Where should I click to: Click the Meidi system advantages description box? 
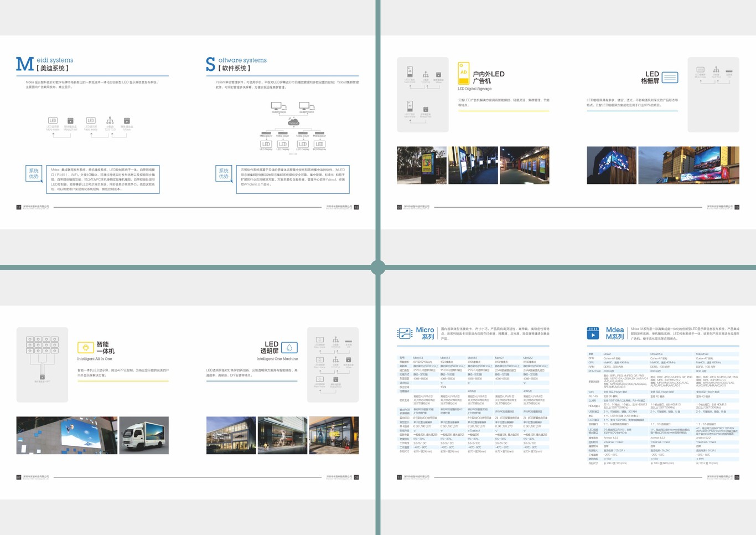tap(103, 179)
